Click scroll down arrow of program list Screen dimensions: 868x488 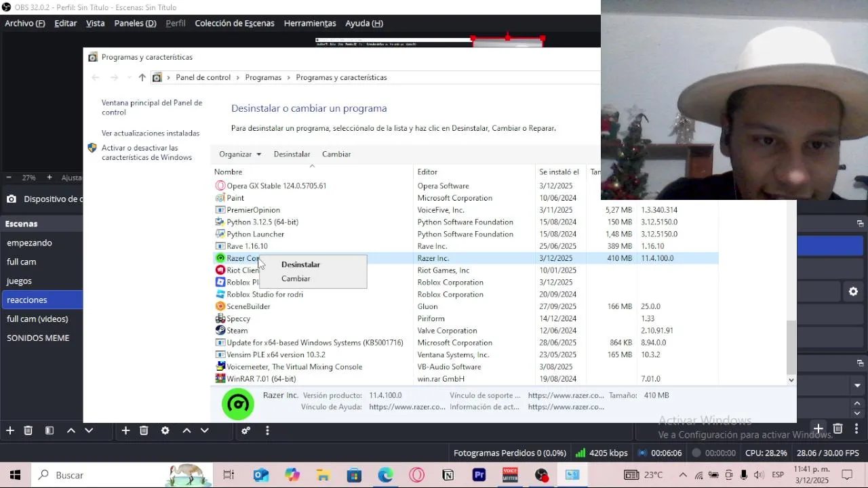[x=791, y=380]
